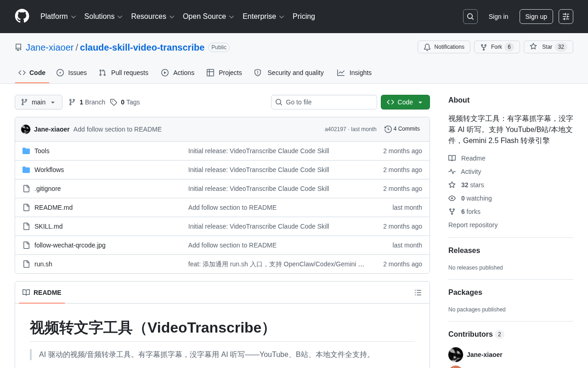Screen dimensions: 588x368
Task: Open the claude-skill-video-transcribe repository link
Action: coord(142,47)
